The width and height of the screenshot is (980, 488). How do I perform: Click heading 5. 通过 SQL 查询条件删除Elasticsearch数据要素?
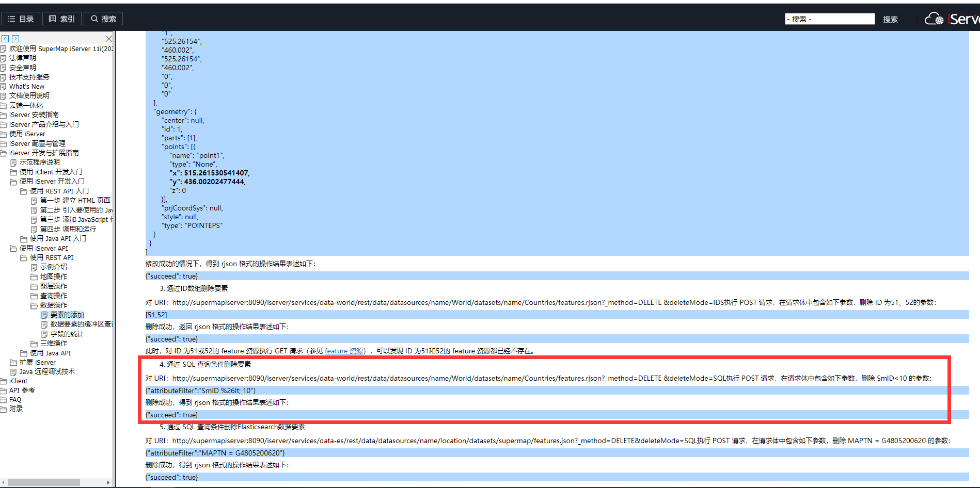tap(232, 427)
